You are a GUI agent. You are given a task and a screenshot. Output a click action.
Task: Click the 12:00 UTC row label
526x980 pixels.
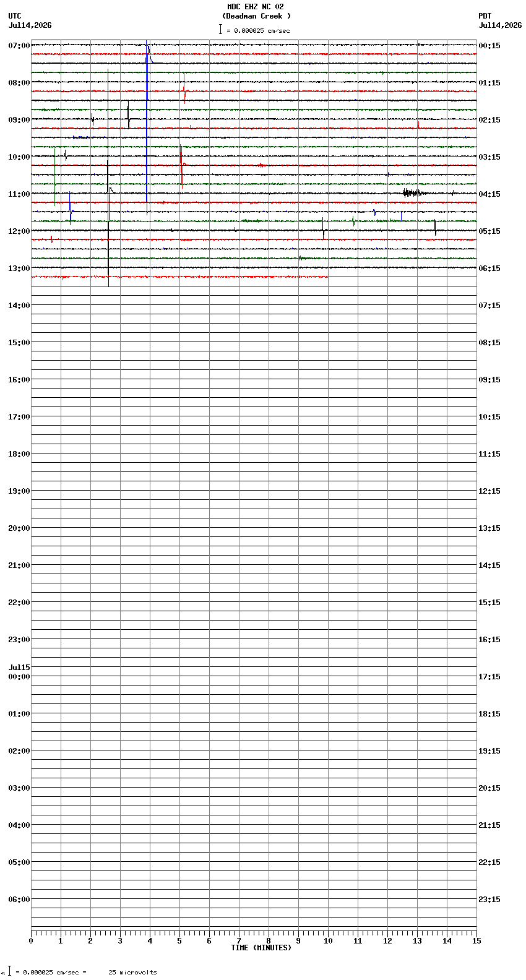coord(19,231)
